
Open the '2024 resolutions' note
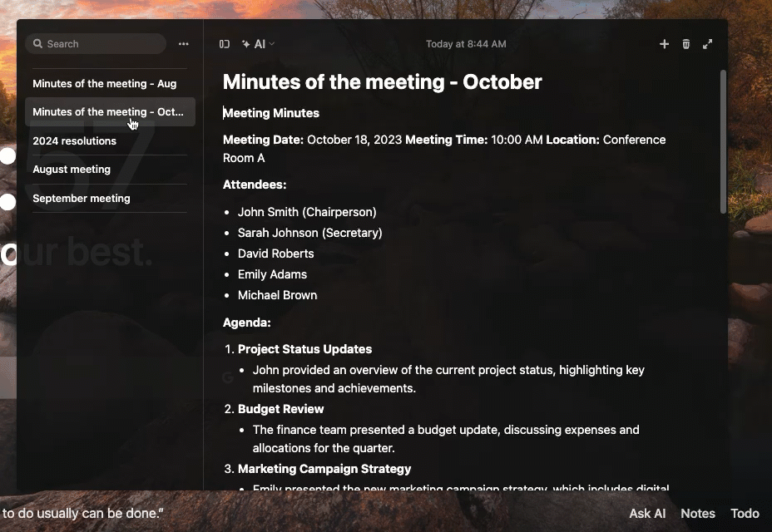(74, 140)
